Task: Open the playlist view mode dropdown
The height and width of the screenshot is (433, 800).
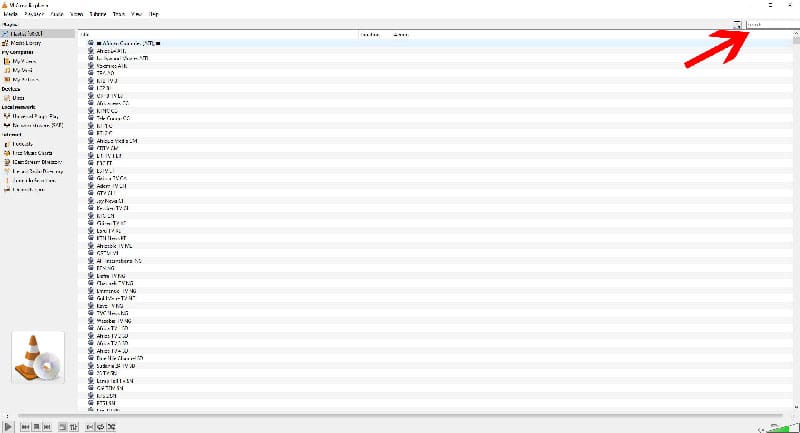Action: (x=737, y=24)
